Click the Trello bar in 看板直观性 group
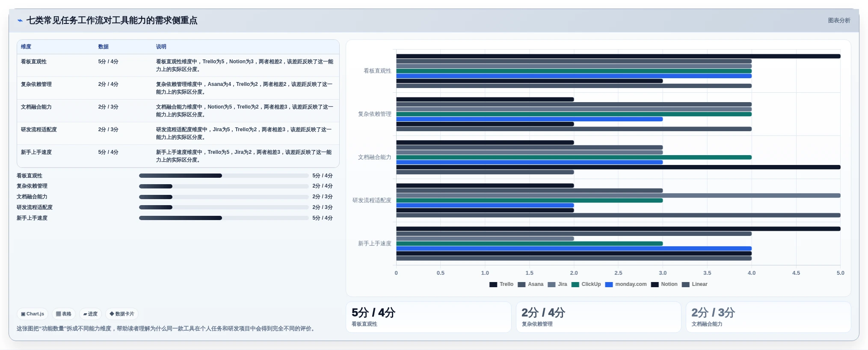 [618, 56]
